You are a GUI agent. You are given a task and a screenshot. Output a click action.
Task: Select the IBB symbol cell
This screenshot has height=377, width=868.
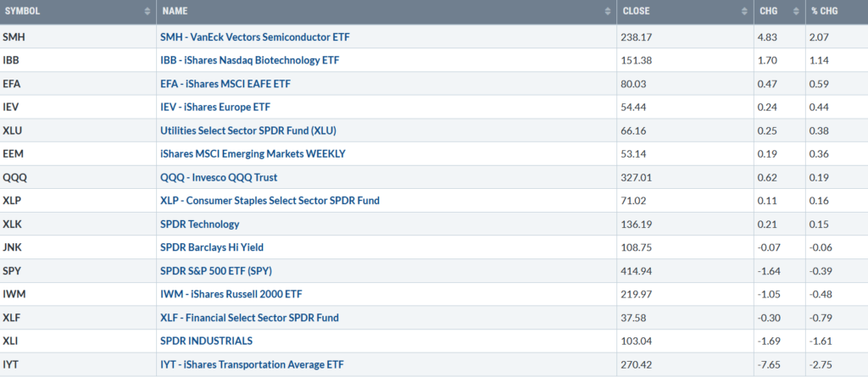(78, 60)
